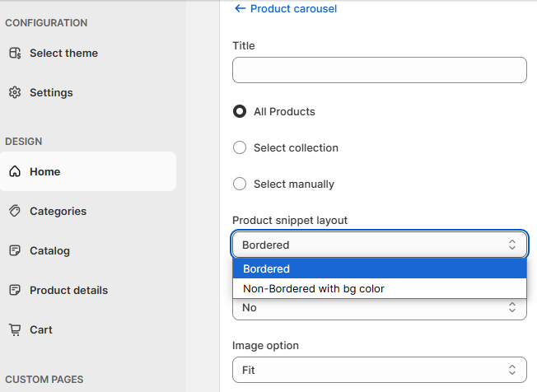Open Select theme configuration
Image resolution: width=537 pixels, height=392 pixels.
(63, 53)
